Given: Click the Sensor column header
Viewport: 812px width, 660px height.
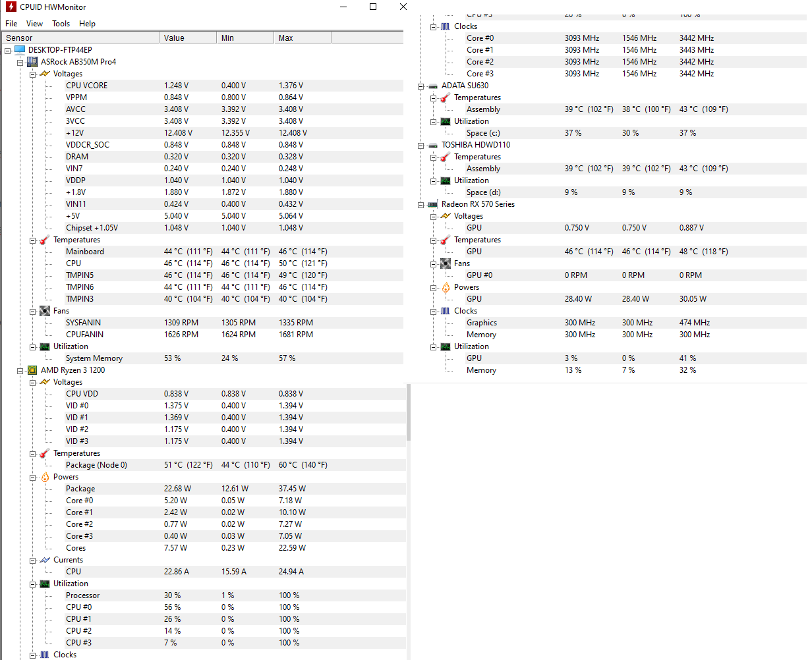Looking at the screenshot, I should coord(80,38).
